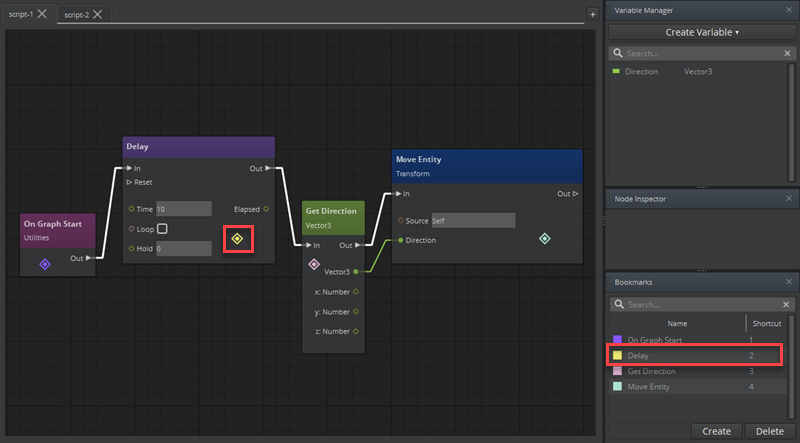Image resolution: width=800 pixels, height=443 pixels.
Task: Select the Delay bookmark in the list
Action: 690,355
